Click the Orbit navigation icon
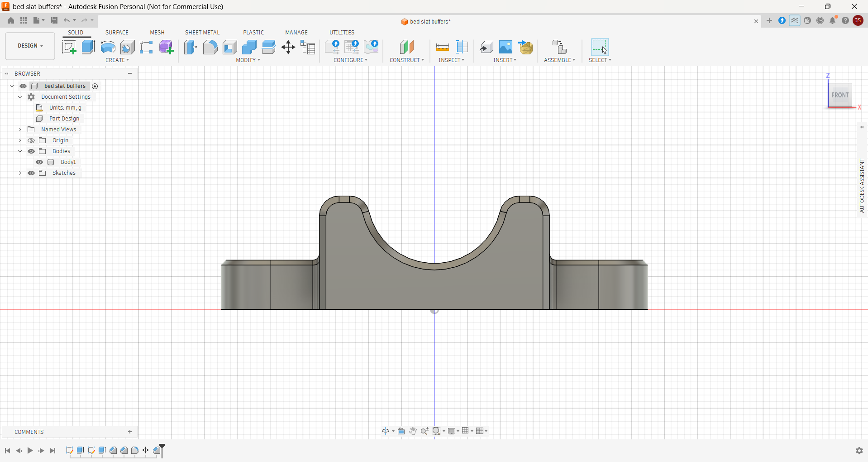Viewport: 868px width, 462px height. (386, 431)
